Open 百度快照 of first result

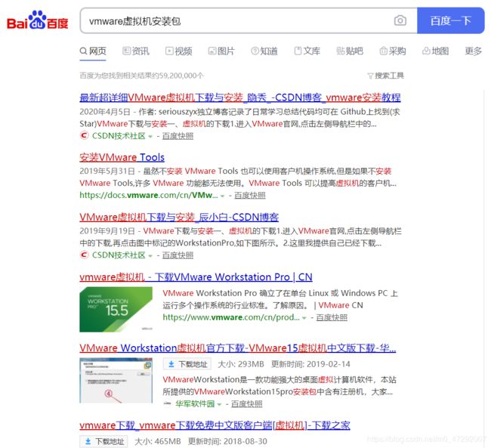[x=178, y=136]
